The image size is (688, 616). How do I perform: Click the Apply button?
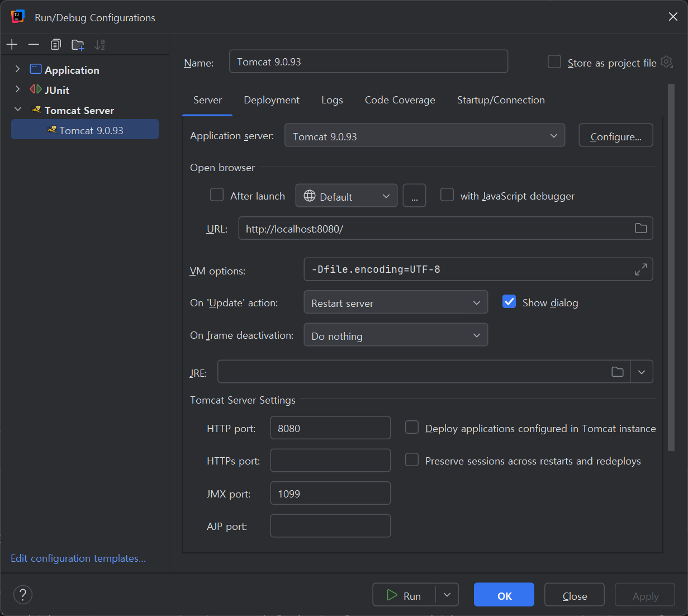[x=646, y=595]
